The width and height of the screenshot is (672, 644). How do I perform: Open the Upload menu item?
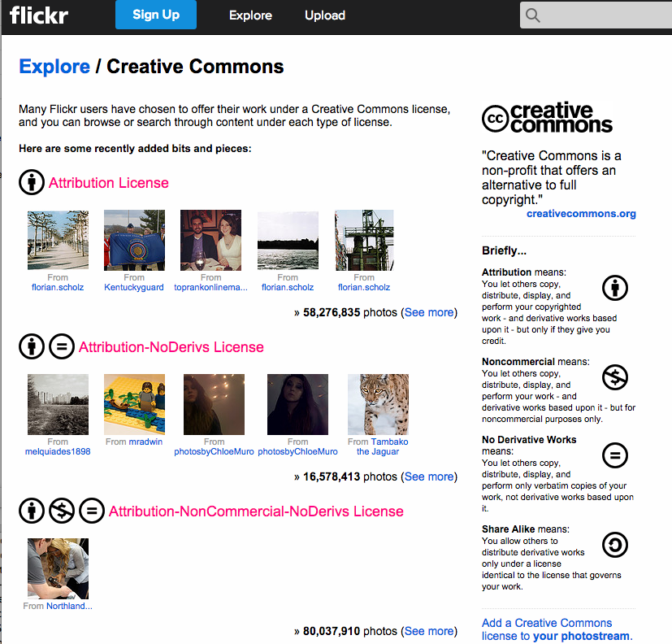coord(325,15)
